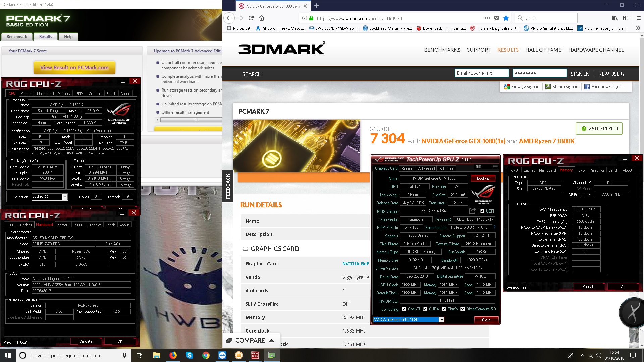This screenshot has height=362, width=644.
Task: Click the 3DMARK logo
Action: (x=282, y=48)
